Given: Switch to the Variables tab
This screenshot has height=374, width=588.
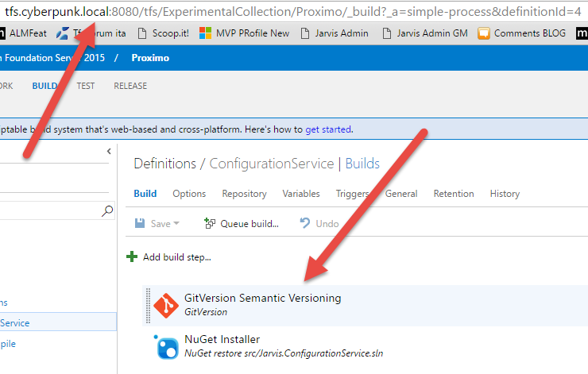Looking at the screenshot, I should [x=301, y=194].
